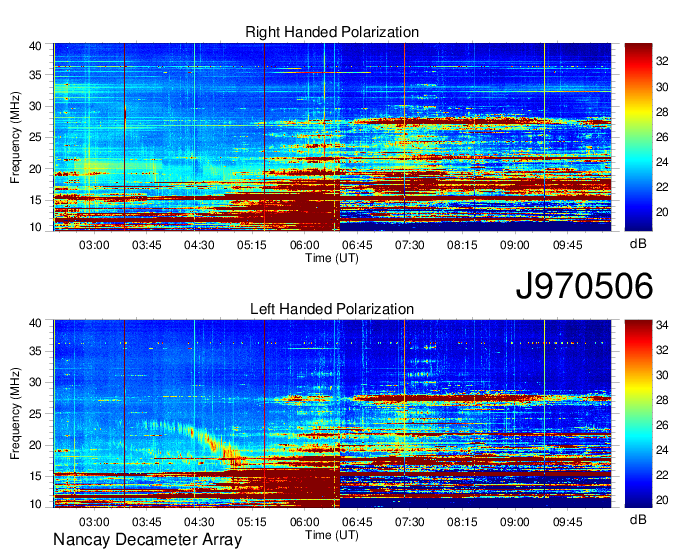Click 25 frequency tick of Right Handed plot

coord(35,138)
